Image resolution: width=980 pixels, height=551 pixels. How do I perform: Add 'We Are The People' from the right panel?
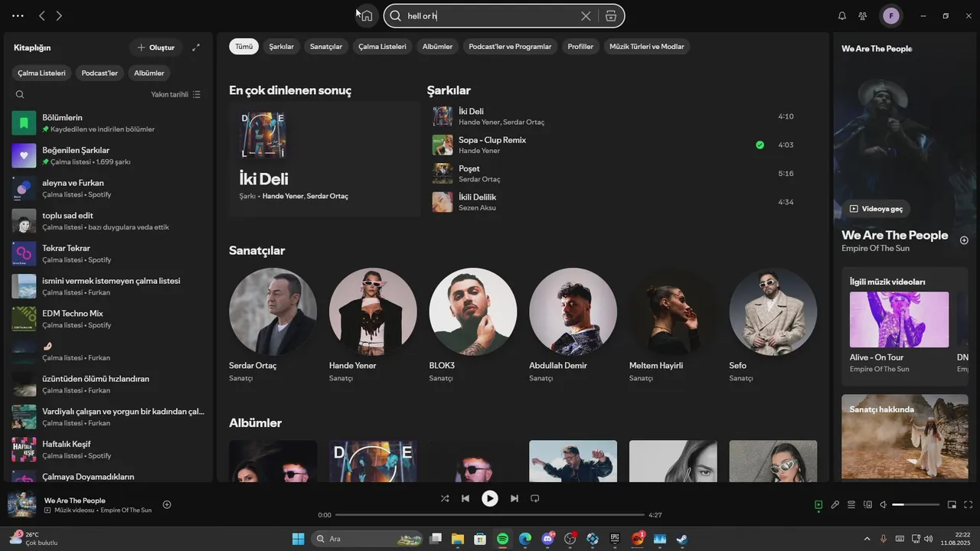point(964,240)
